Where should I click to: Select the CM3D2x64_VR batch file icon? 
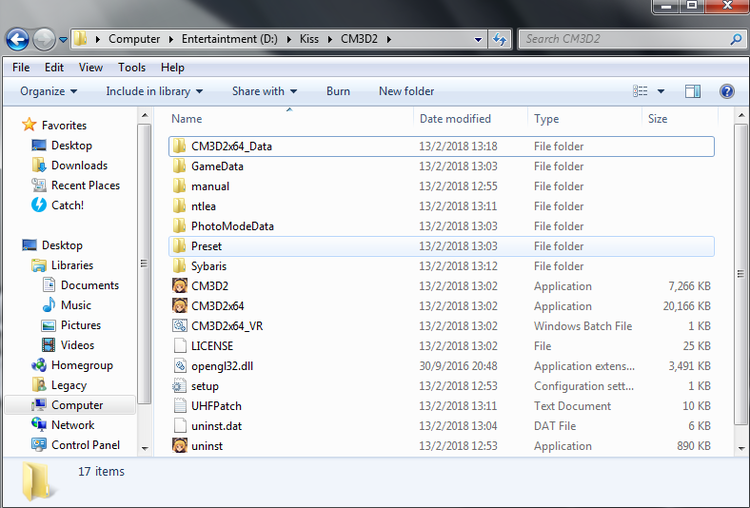(179, 326)
